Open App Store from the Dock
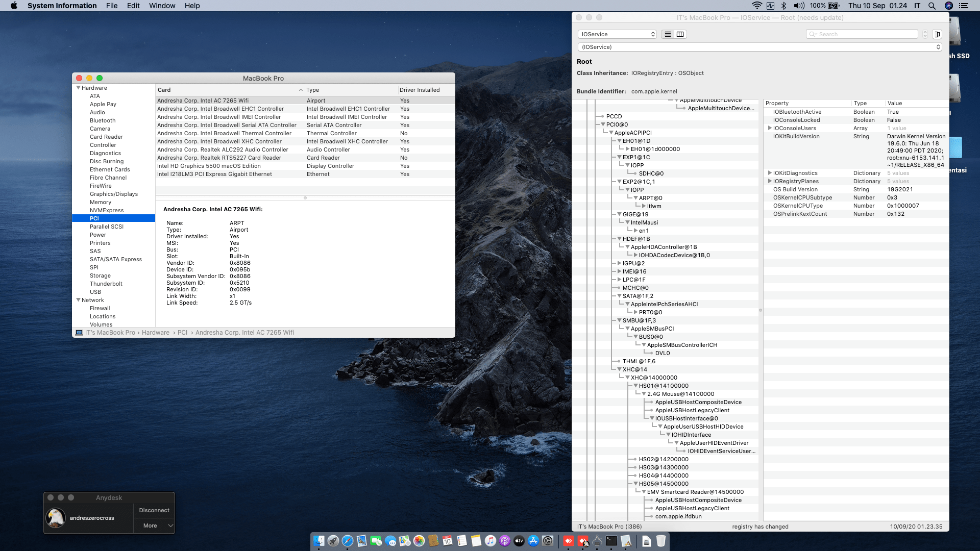This screenshot has height=551, width=980. tap(533, 541)
